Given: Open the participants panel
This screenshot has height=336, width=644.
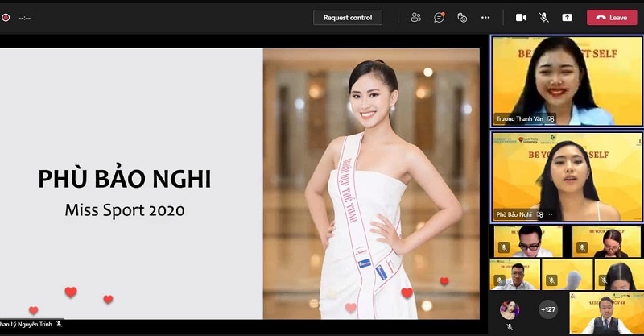Looking at the screenshot, I should point(416,17).
